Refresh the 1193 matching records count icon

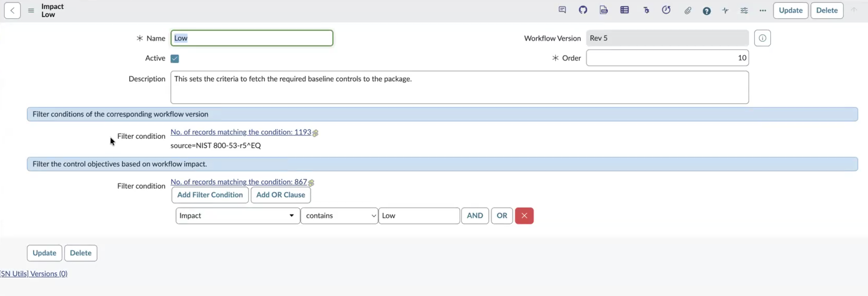(x=315, y=133)
